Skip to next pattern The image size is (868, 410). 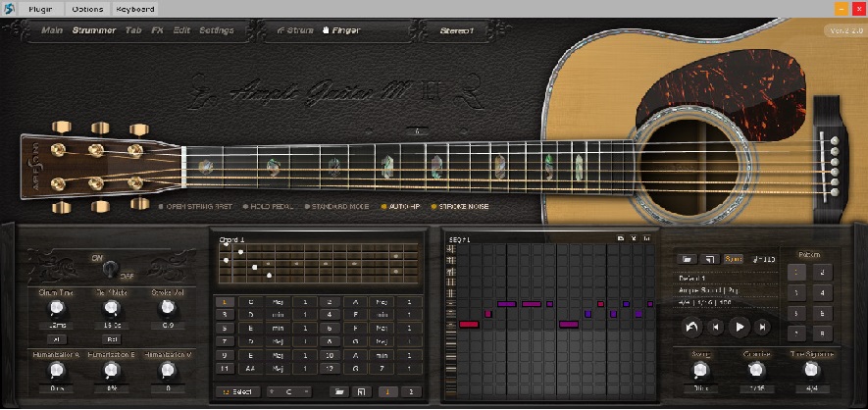click(x=762, y=327)
